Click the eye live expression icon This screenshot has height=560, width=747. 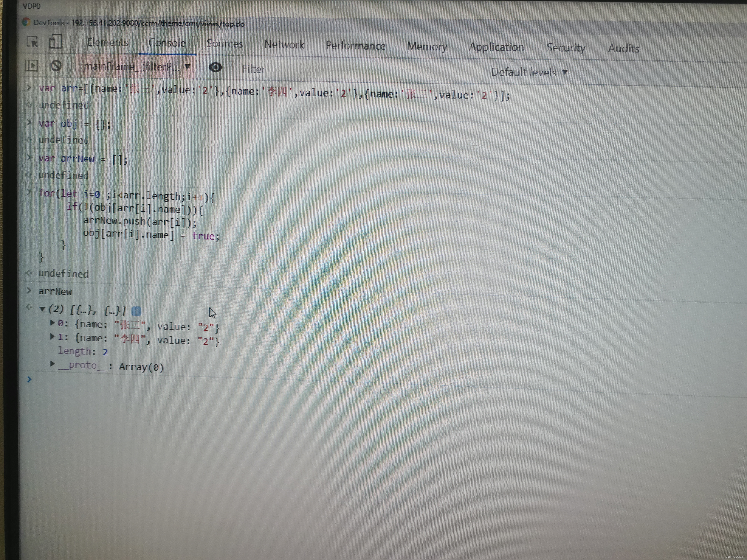click(215, 68)
